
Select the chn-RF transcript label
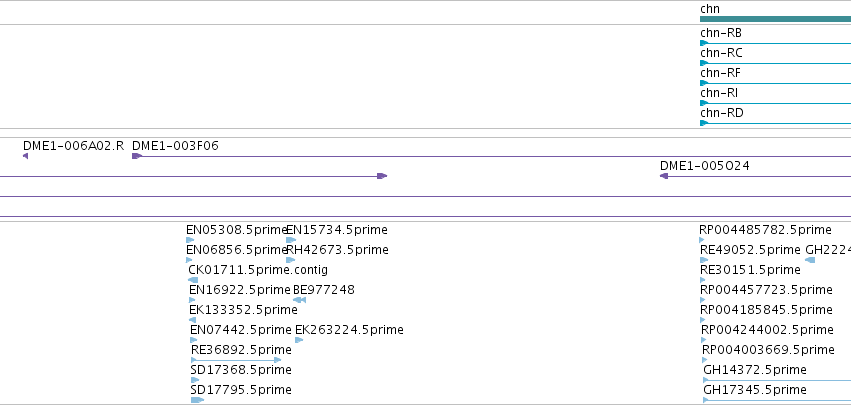pos(720,73)
